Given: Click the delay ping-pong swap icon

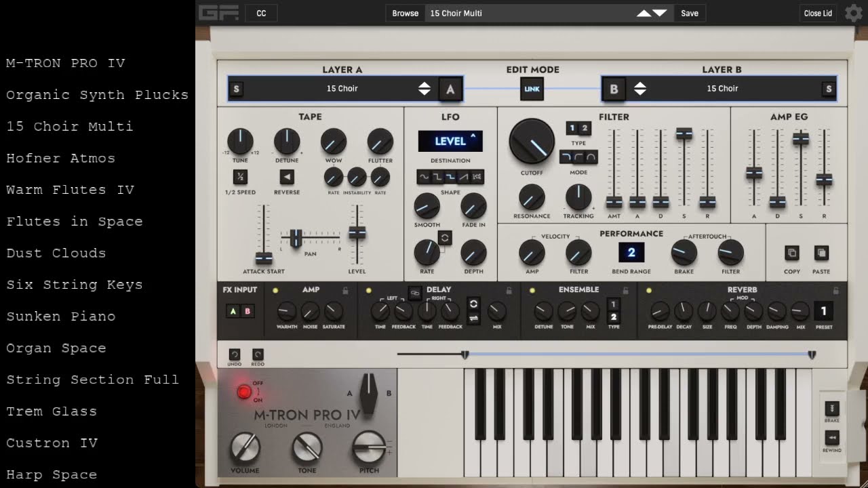Looking at the screenshot, I should click(x=473, y=319).
